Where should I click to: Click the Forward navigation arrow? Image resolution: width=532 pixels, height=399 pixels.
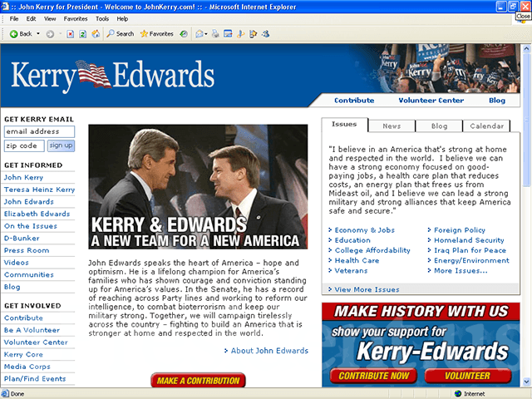coord(50,34)
